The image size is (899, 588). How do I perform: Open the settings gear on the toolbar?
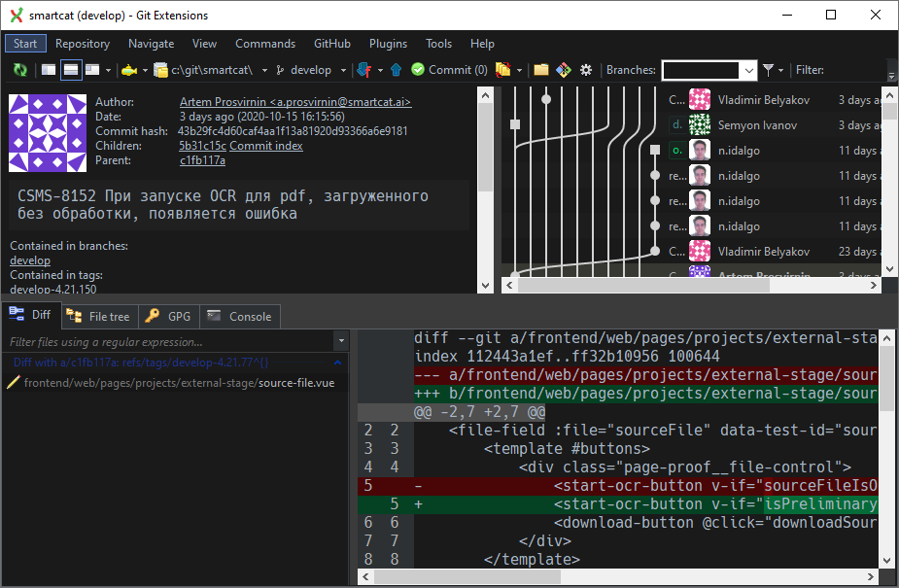[585, 70]
